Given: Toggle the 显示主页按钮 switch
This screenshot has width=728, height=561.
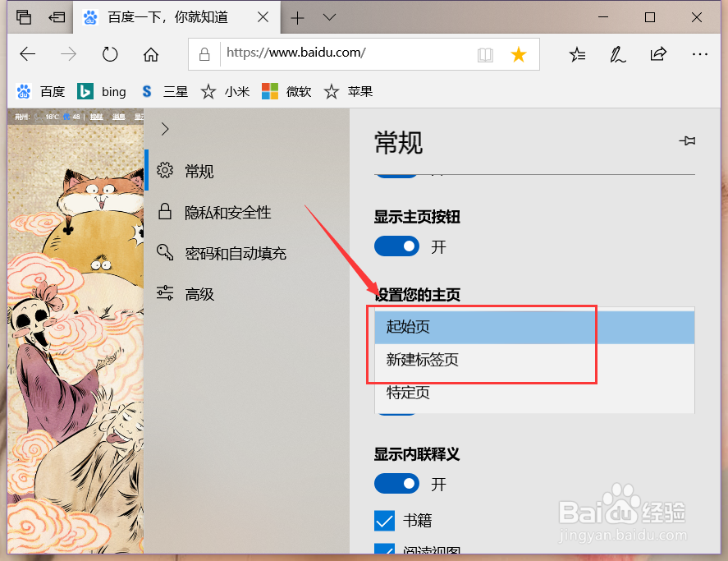Looking at the screenshot, I should (x=396, y=246).
